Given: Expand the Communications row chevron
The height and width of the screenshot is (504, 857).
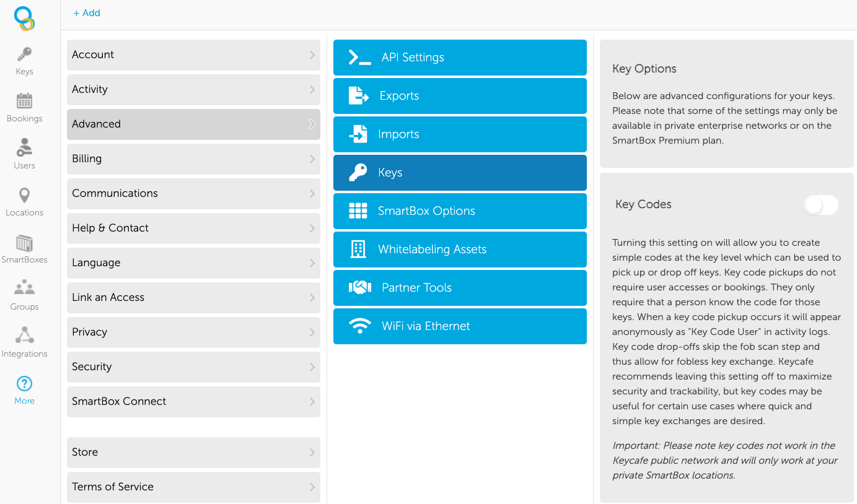Looking at the screenshot, I should click(312, 194).
